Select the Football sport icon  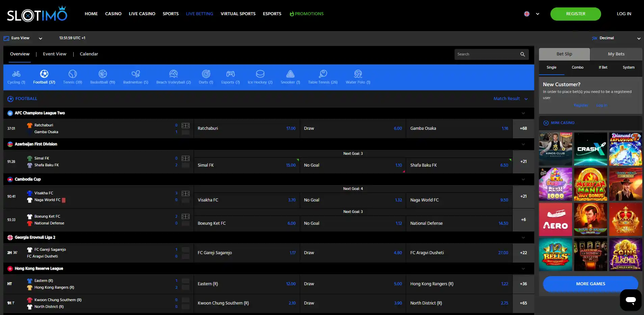tap(44, 74)
